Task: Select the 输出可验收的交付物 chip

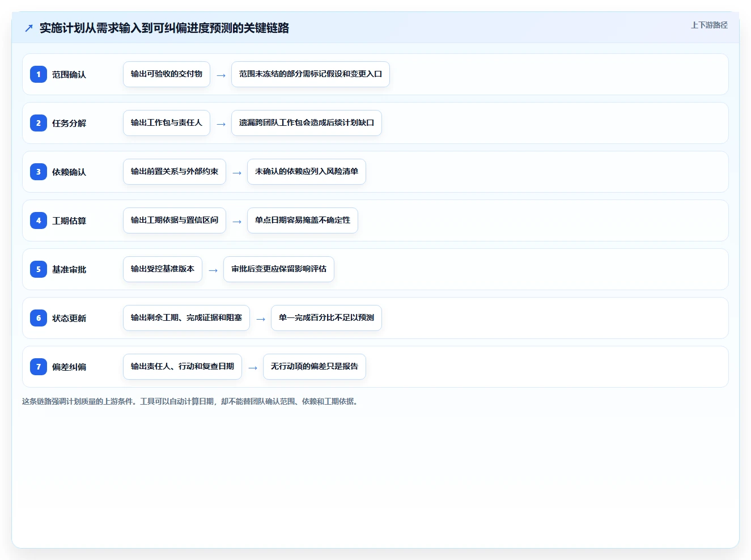Action: (167, 74)
